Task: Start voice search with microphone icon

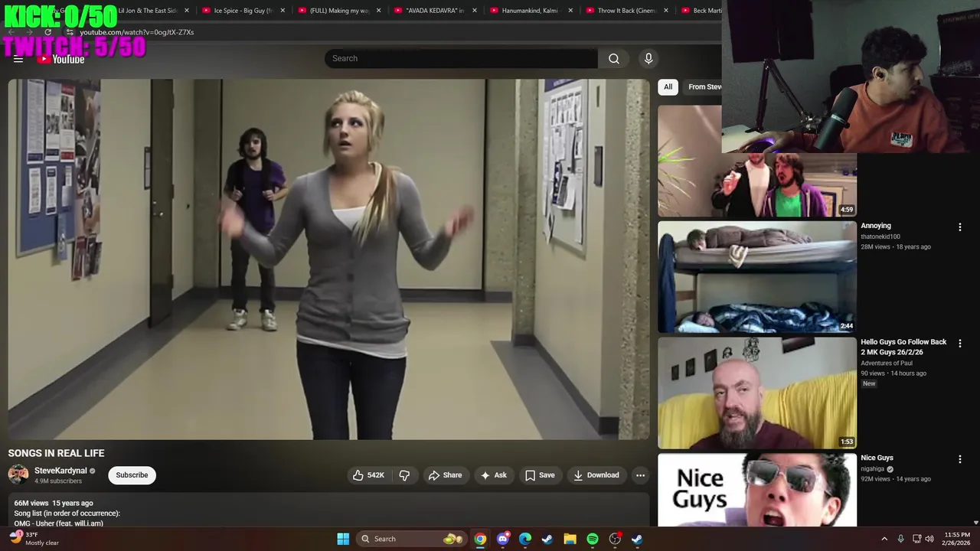Action: tap(648, 58)
